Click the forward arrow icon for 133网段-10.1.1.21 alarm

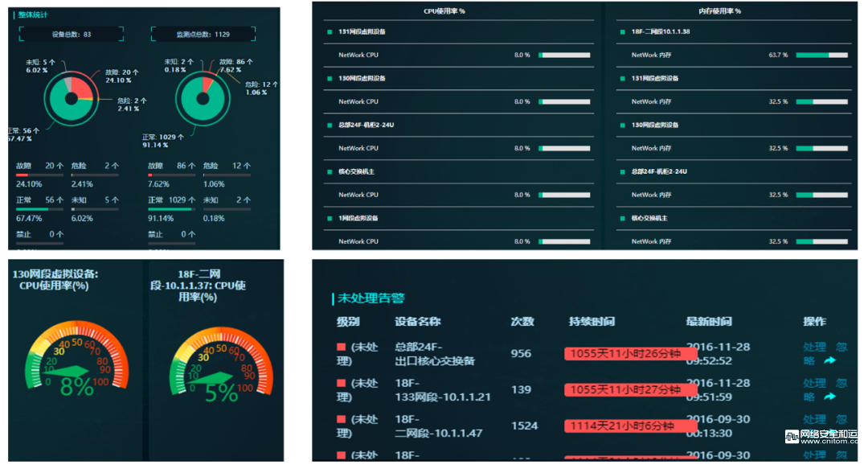(x=830, y=397)
